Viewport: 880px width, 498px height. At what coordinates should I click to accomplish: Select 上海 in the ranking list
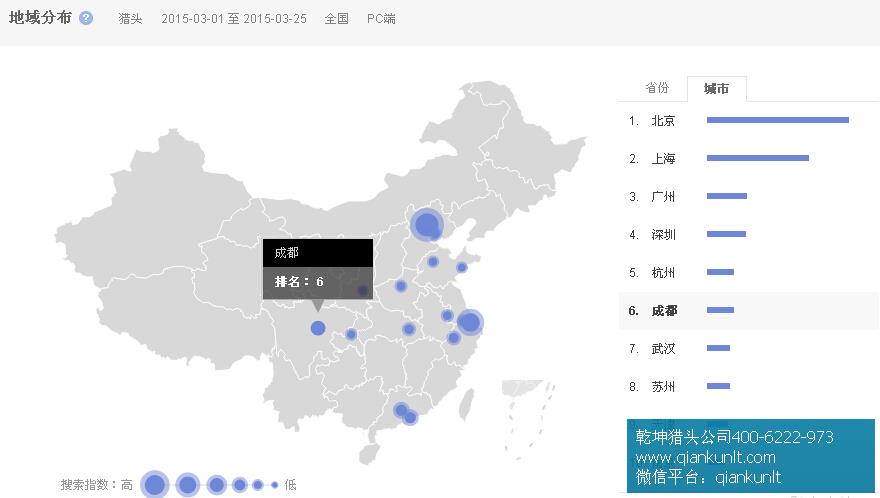[x=663, y=159]
